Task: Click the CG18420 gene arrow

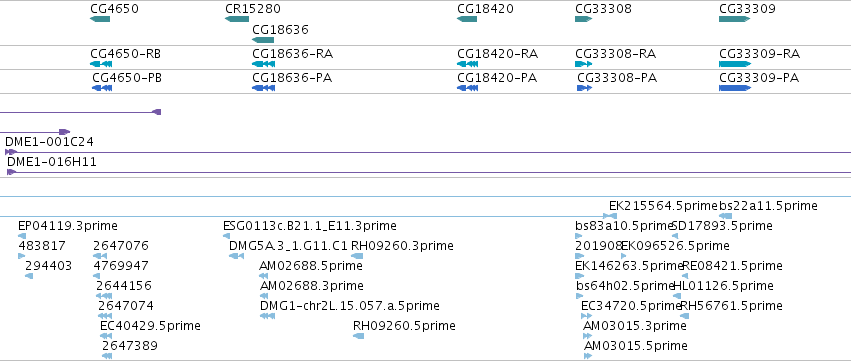Action: pyautogui.click(x=467, y=19)
